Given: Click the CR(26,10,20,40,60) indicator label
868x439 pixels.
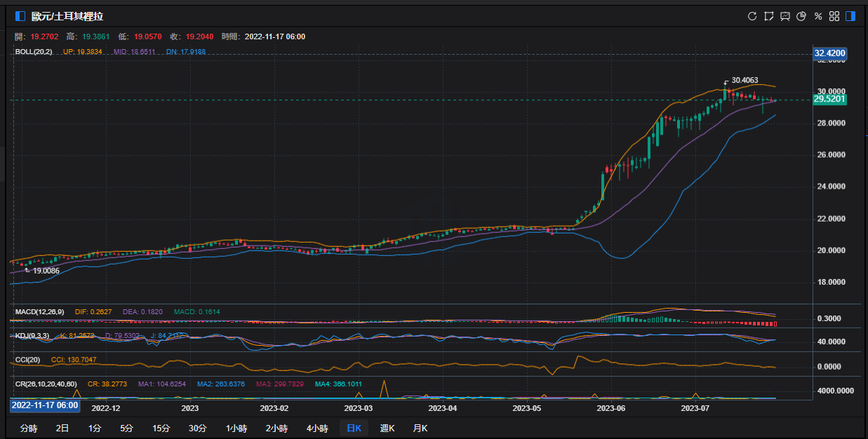Looking at the screenshot, I should coord(47,384).
